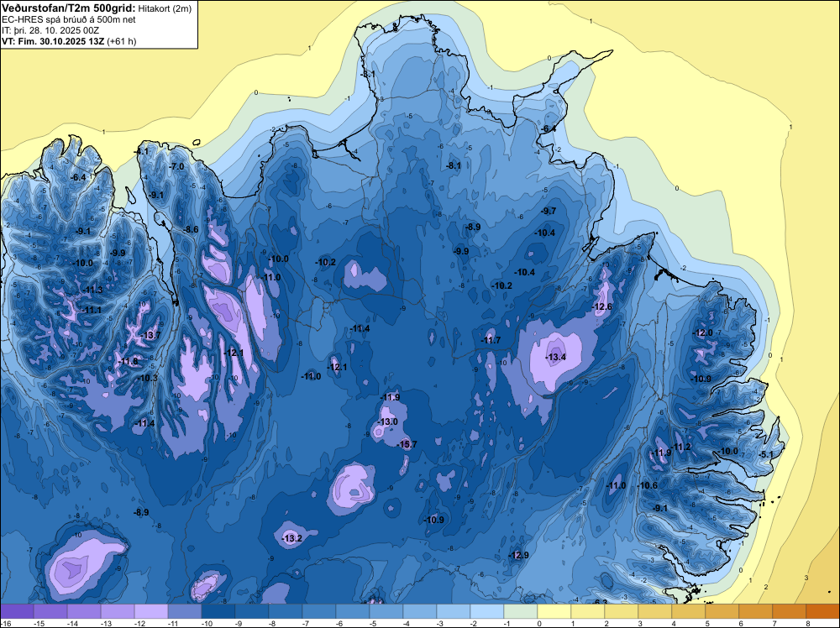
Task: Click the -11.7 temperature value
Action: point(491,341)
